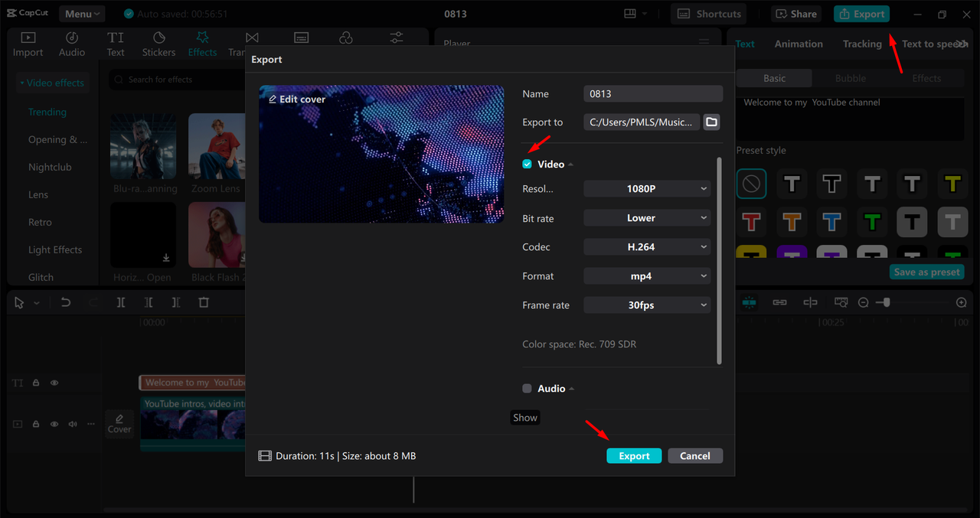Open the Codec H.264 dropdown

[647, 247]
